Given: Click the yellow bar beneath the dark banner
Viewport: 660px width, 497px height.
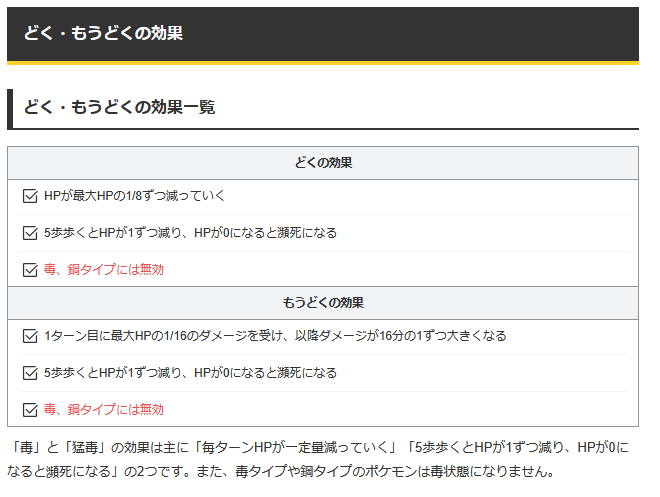Looking at the screenshot, I should point(322,63).
